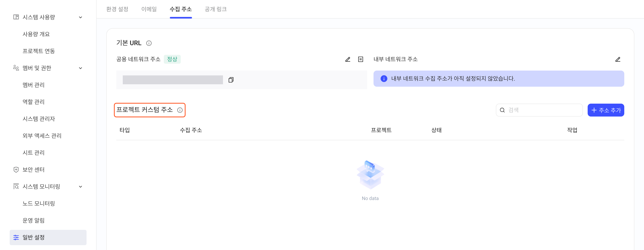Go to 역할 관리

pos(33,102)
